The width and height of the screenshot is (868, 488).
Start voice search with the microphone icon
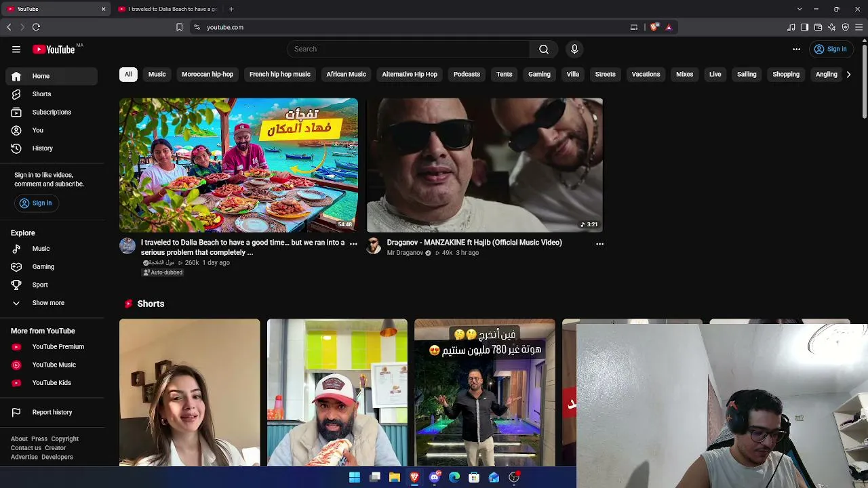(574, 49)
